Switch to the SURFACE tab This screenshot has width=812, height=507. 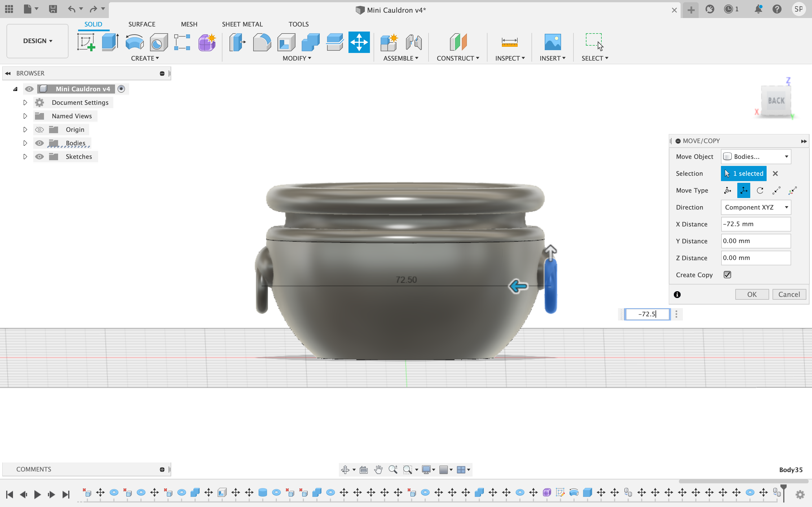tap(142, 24)
